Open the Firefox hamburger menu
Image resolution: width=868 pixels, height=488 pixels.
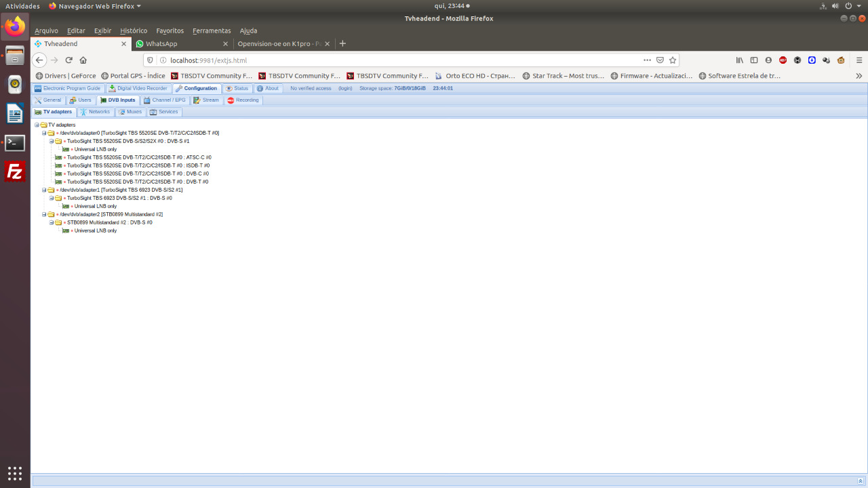tap(859, 60)
